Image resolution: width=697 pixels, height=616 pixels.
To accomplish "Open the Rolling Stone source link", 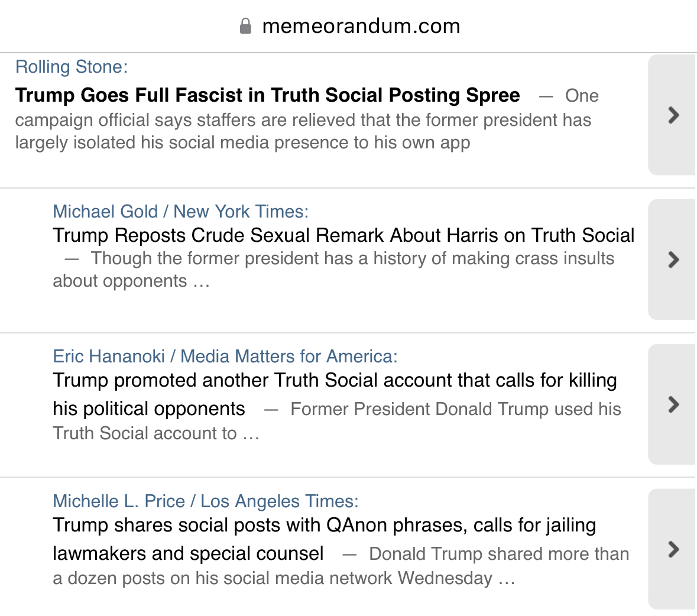I will (70, 67).
